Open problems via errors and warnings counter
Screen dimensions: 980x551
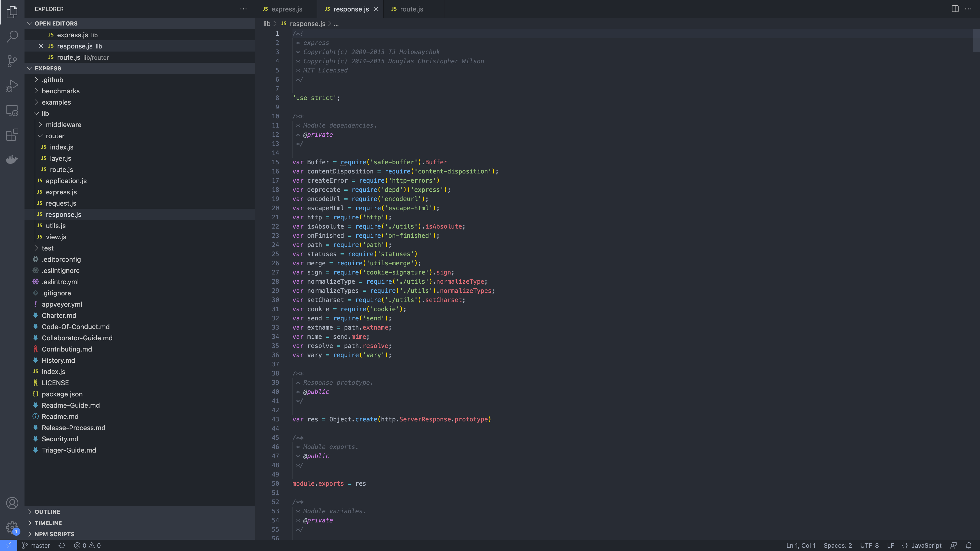tap(88, 545)
